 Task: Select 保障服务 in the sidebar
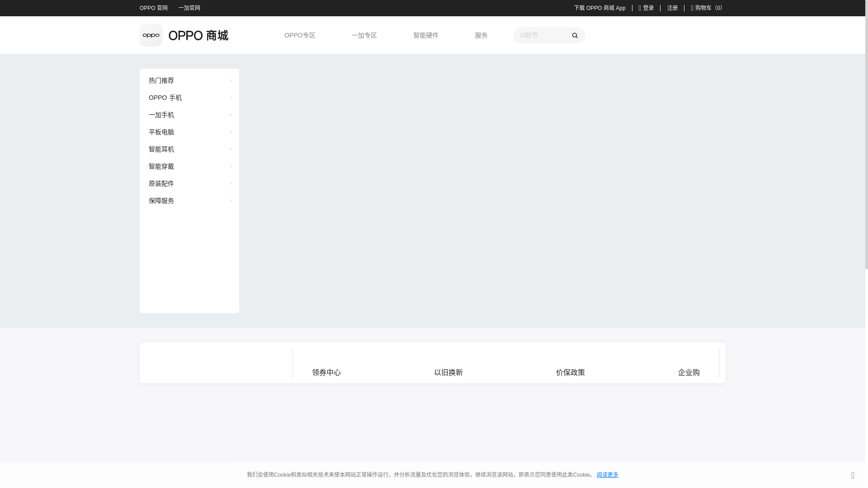tap(161, 201)
